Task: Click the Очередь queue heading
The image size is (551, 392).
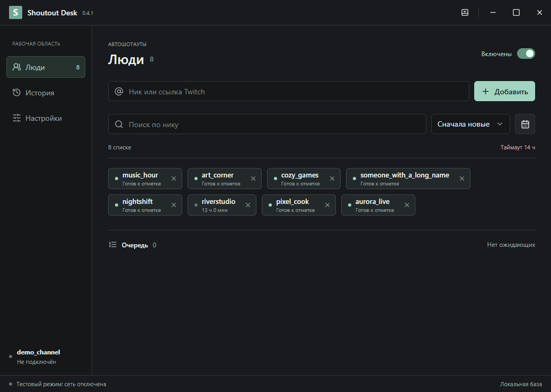Action: pyautogui.click(x=135, y=245)
